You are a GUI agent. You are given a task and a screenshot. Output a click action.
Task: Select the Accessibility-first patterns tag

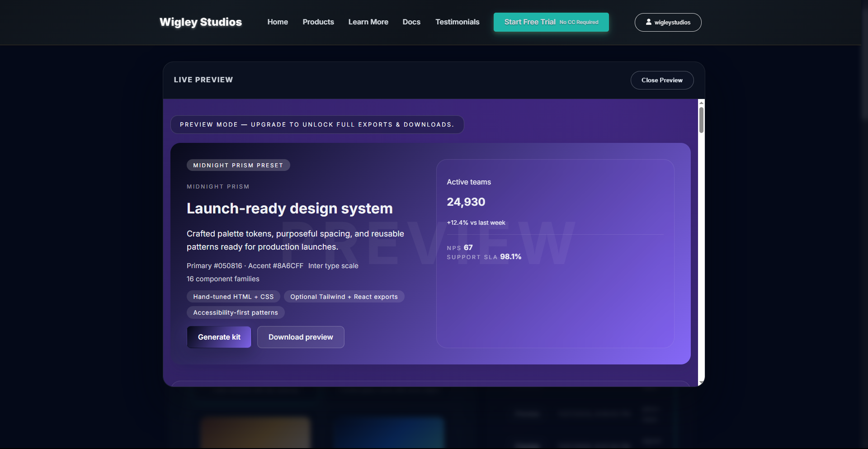(x=235, y=312)
